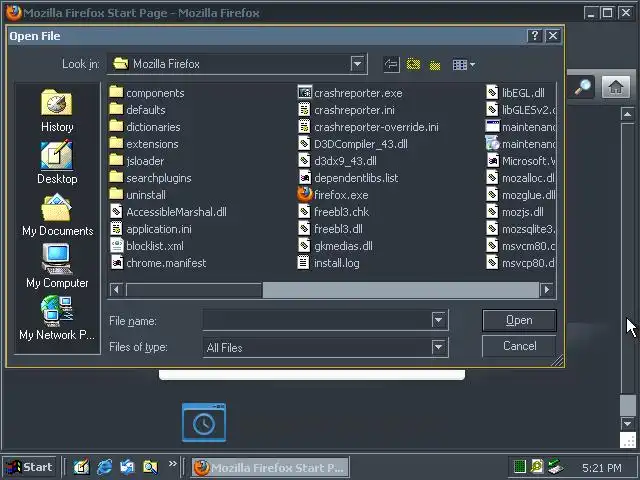This screenshot has height=480, width=640.
Task: Select libEGL.dll file
Action: click(x=516, y=93)
